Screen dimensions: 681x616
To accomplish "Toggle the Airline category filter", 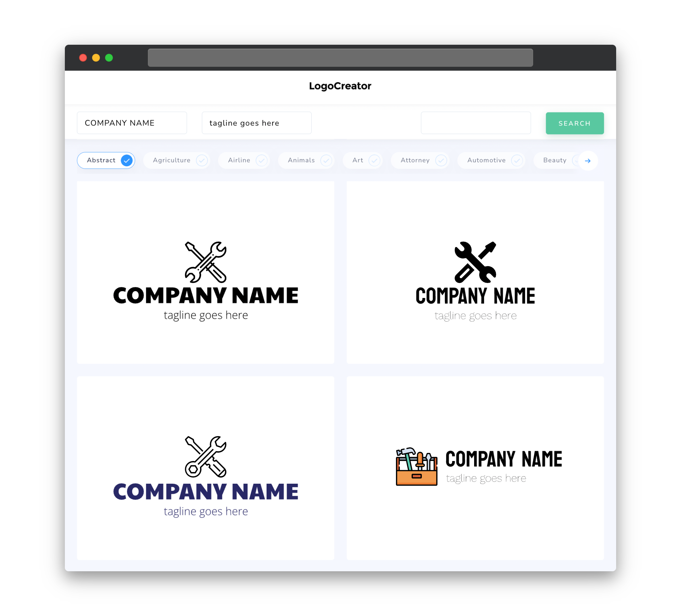I will pos(245,160).
